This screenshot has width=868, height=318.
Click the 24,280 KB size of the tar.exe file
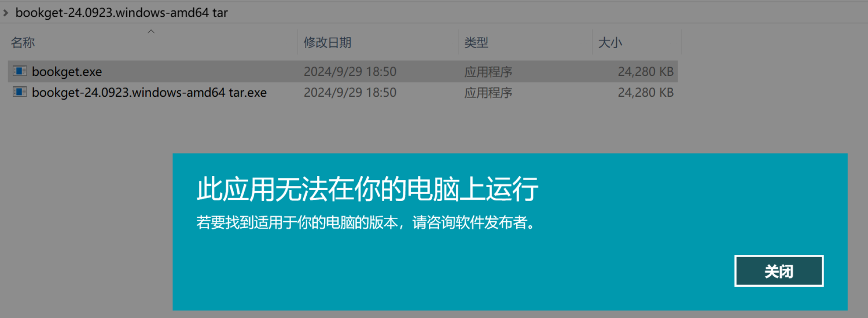(x=645, y=92)
